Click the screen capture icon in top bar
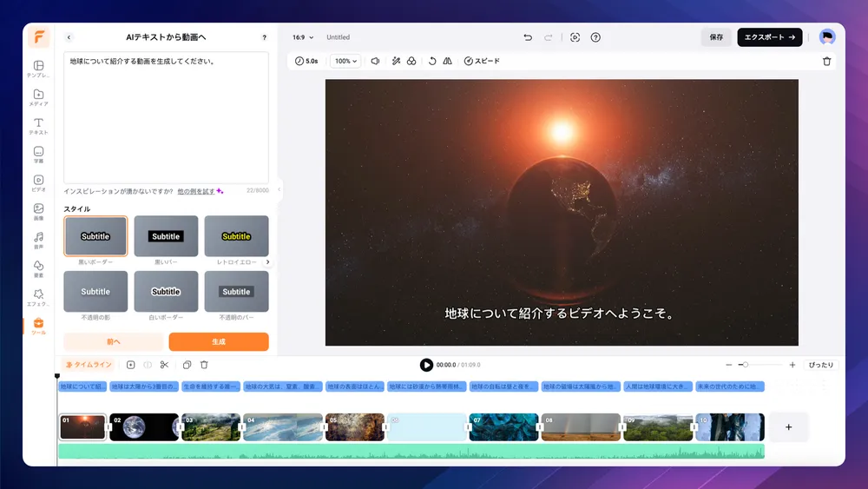This screenshot has height=489, width=868. (575, 37)
